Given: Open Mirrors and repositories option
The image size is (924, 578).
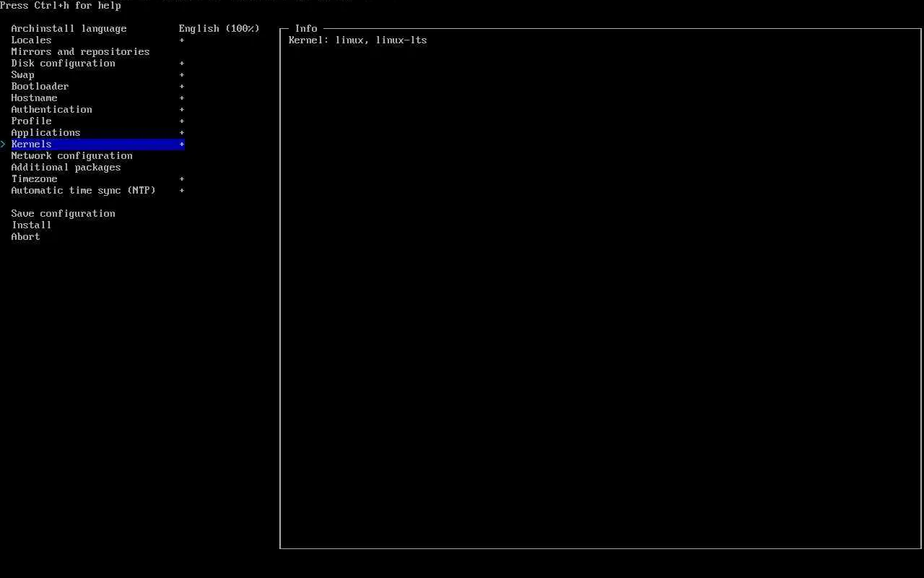Looking at the screenshot, I should (80, 51).
